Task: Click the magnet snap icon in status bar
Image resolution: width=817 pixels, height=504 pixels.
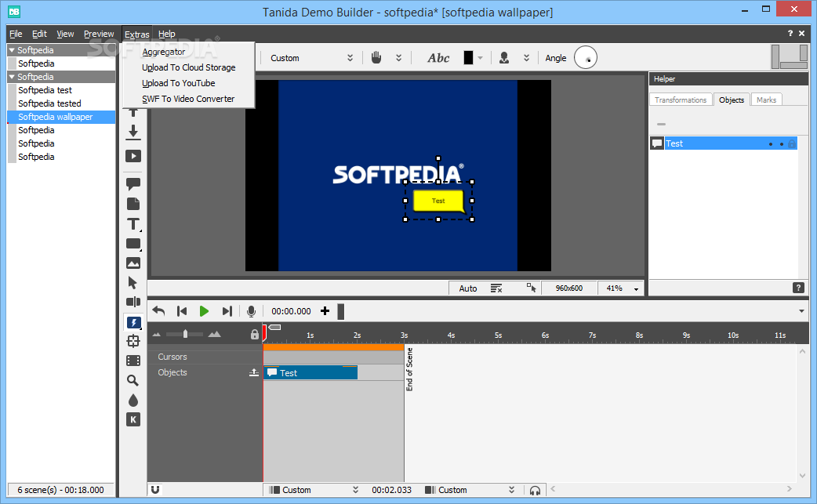Action: pos(155,489)
